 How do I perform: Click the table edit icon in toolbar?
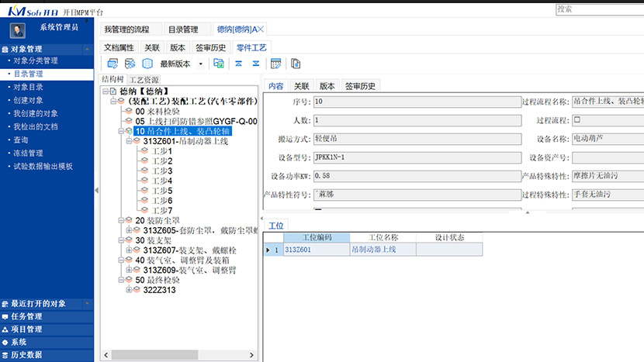pos(275,64)
